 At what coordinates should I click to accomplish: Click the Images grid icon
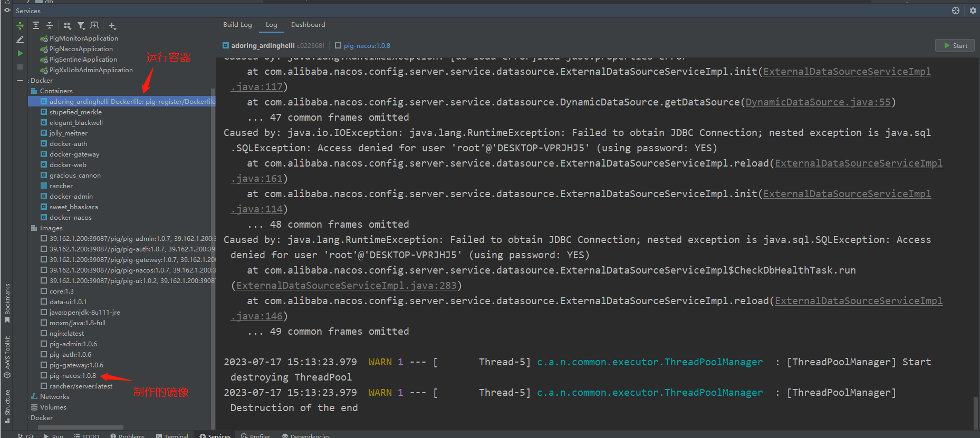(x=34, y=228)
